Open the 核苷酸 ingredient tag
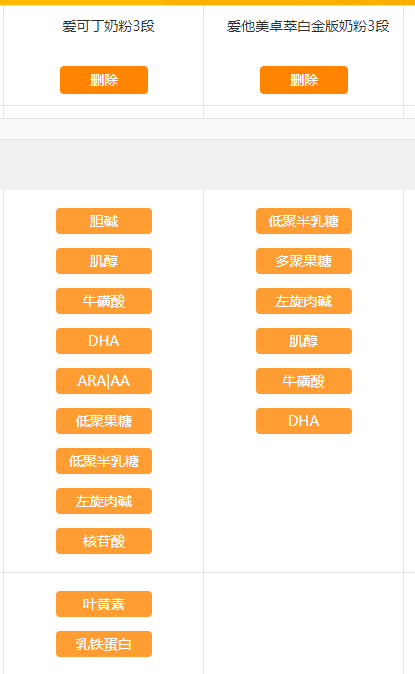Image resolution: width=415 pixels, height=674 pixels. (x=104, y=541)
